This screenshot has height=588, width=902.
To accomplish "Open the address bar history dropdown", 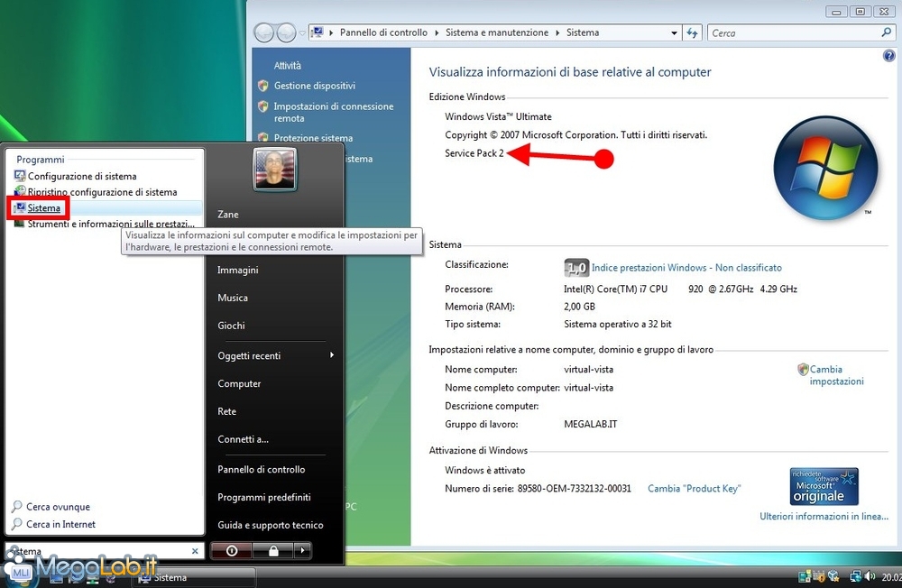I will [674, 33].
